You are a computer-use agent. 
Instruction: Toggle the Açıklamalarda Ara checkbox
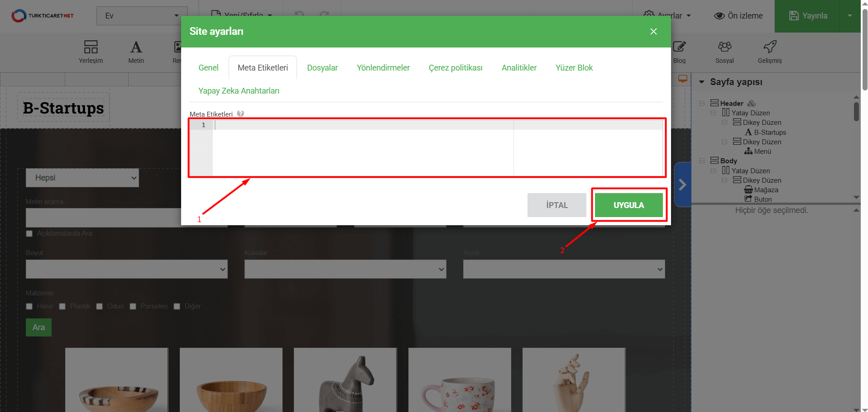29,233
